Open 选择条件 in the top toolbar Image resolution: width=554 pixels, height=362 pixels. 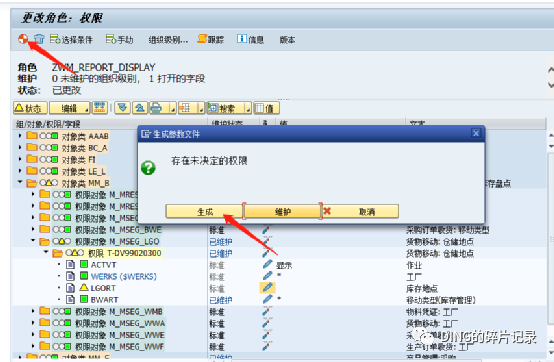pyautogui.click(x=71, y=40)
